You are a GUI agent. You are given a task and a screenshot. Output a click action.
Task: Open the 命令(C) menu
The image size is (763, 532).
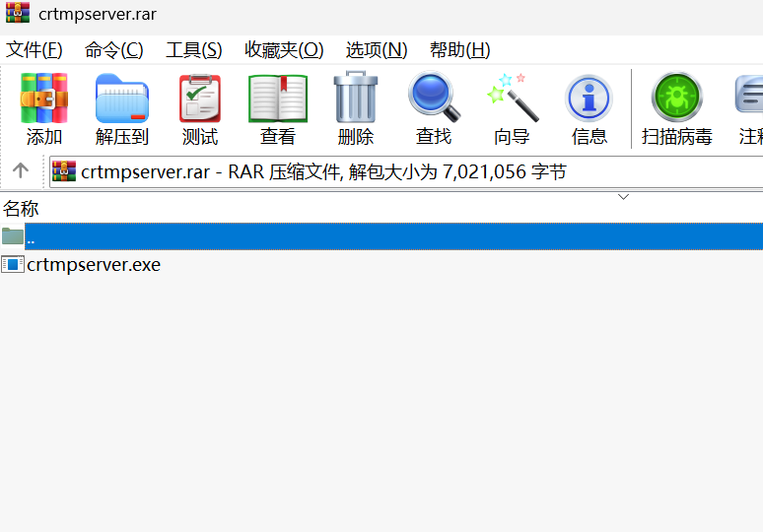(114, 49)
